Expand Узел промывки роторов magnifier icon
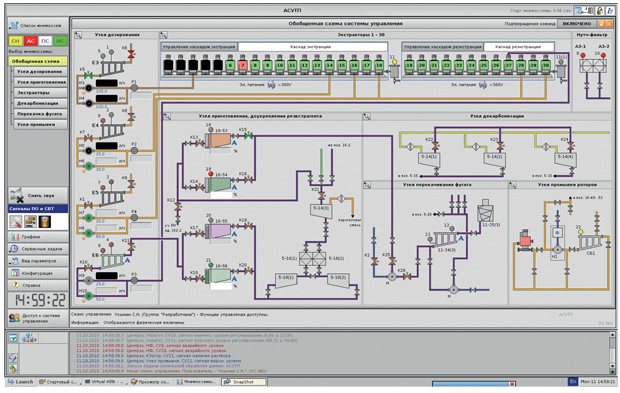This screenshot has width=620, height=393. (x=512, y=185)
